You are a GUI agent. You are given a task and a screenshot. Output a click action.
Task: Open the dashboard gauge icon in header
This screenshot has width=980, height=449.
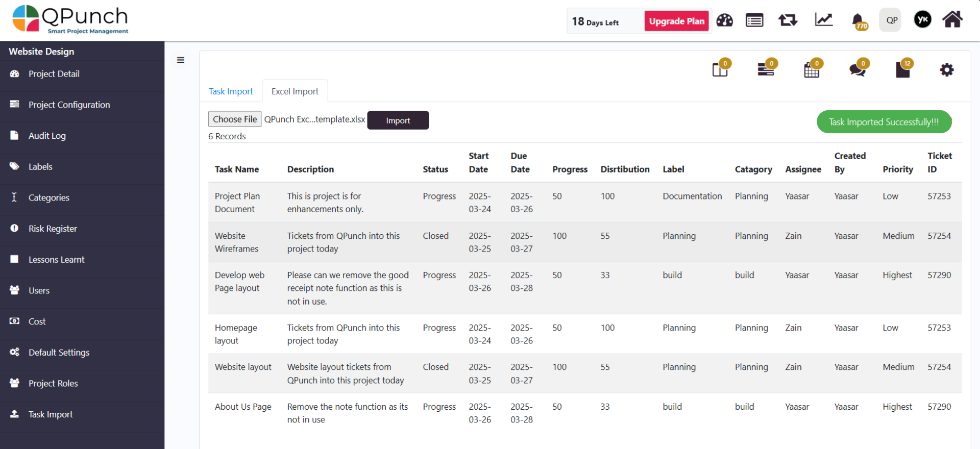coord(724,20)
